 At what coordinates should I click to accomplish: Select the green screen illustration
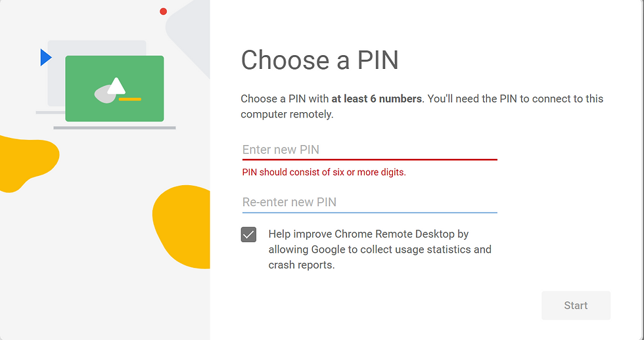pos(114,89)
